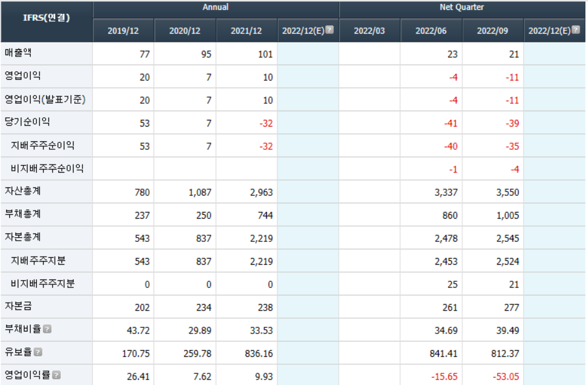Click the 2021/12 column header
Image resolution: width=588 pixels, height=385 pixels.
pos(246,31)
